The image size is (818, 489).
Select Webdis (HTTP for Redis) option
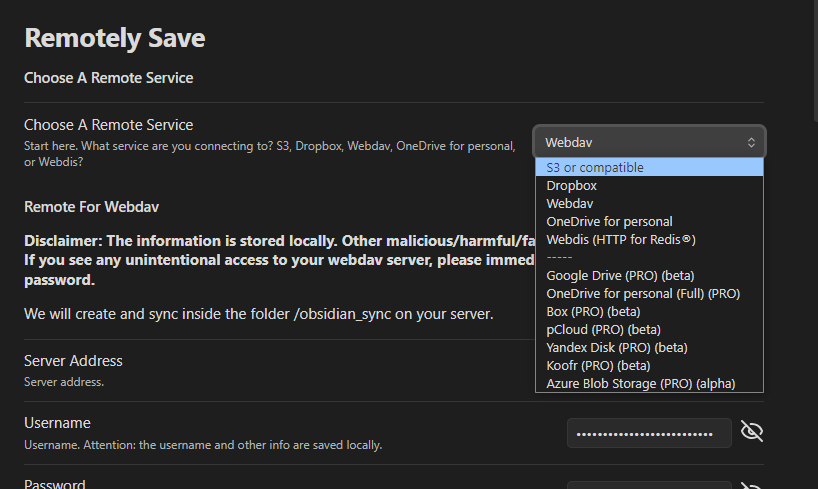[x=649, y=240]
